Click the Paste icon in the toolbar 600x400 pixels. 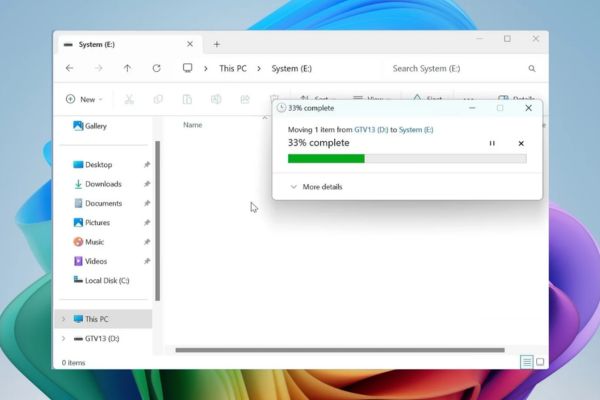point(187,99)
